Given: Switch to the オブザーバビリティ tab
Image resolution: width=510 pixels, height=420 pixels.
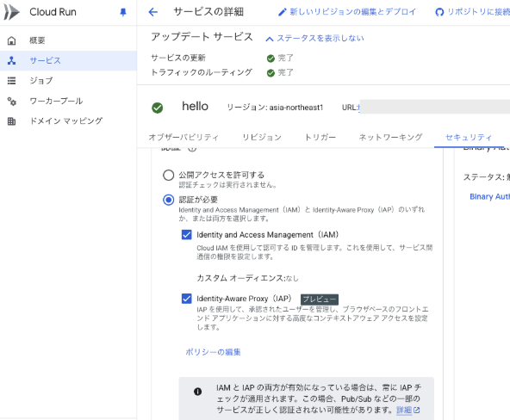Looking at the screenshot, I should tap(183, 138).
